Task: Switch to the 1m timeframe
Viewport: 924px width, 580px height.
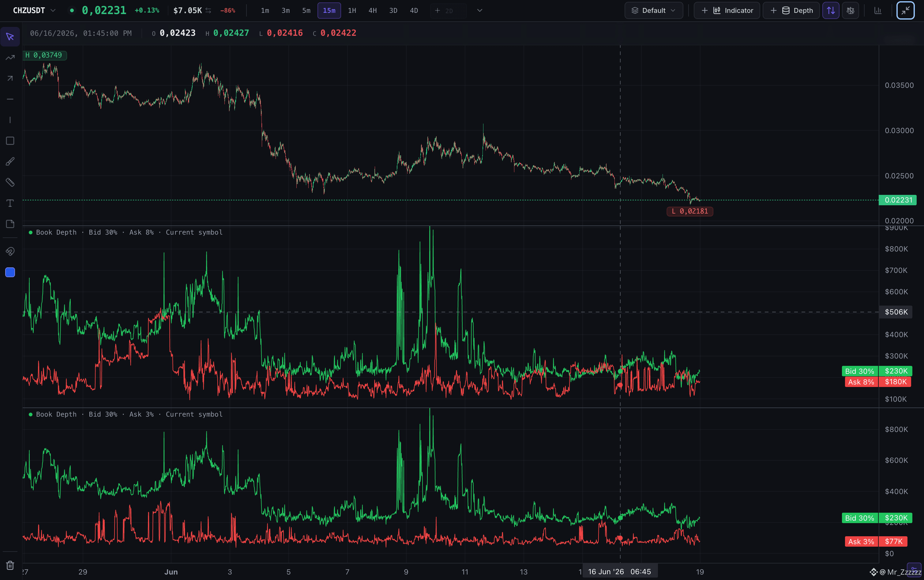Action: pyautogui.click(x=265, y=10)
